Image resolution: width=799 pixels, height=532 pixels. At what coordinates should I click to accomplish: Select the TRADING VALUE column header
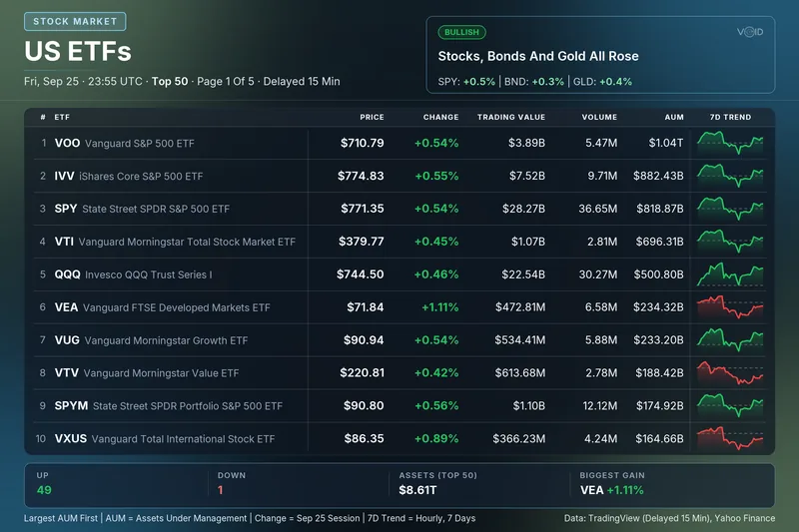[x=511, y=117]
